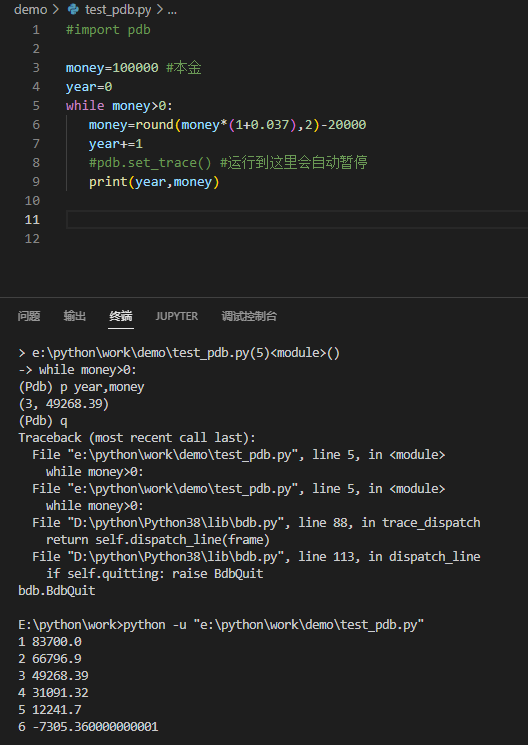This screenshot has width=528, height=745.
Task: Click terminal output '1 83700.0'
Action: click(x=50, y=641)
